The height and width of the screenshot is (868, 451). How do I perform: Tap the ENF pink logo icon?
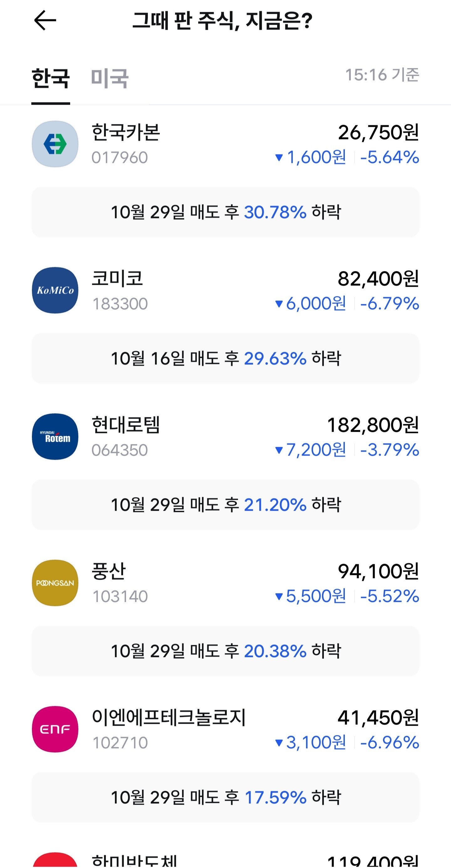click(55, 729)
